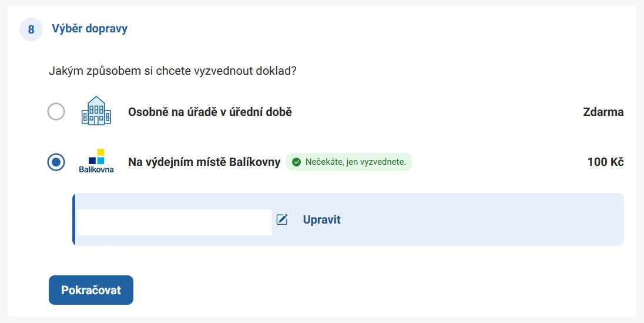Click the white pickup address field
644x323 pixels.
(x=174, y=222)
